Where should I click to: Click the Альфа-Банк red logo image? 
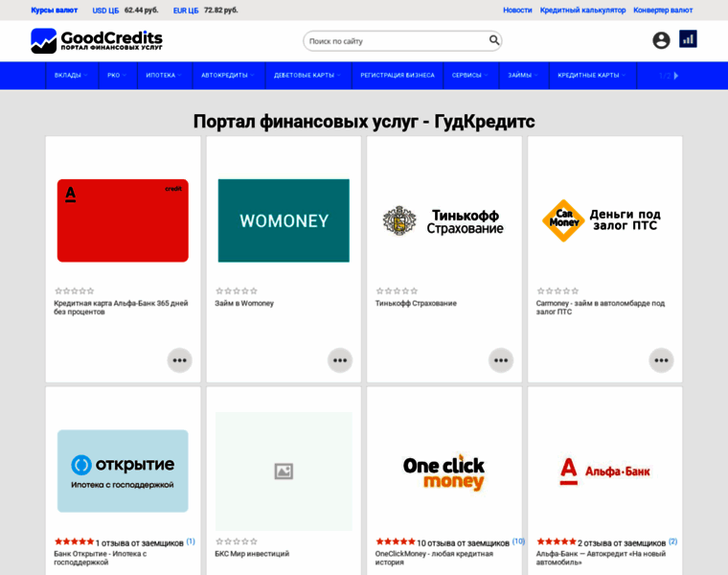[605, 471]
